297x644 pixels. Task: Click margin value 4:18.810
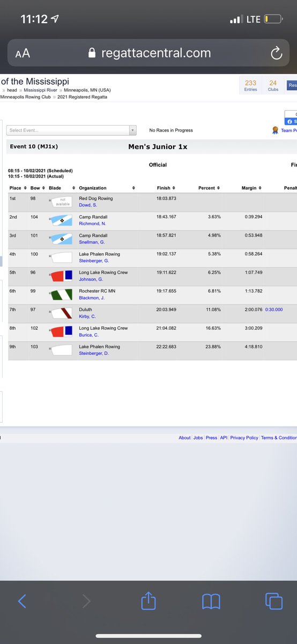coord(252,347)
